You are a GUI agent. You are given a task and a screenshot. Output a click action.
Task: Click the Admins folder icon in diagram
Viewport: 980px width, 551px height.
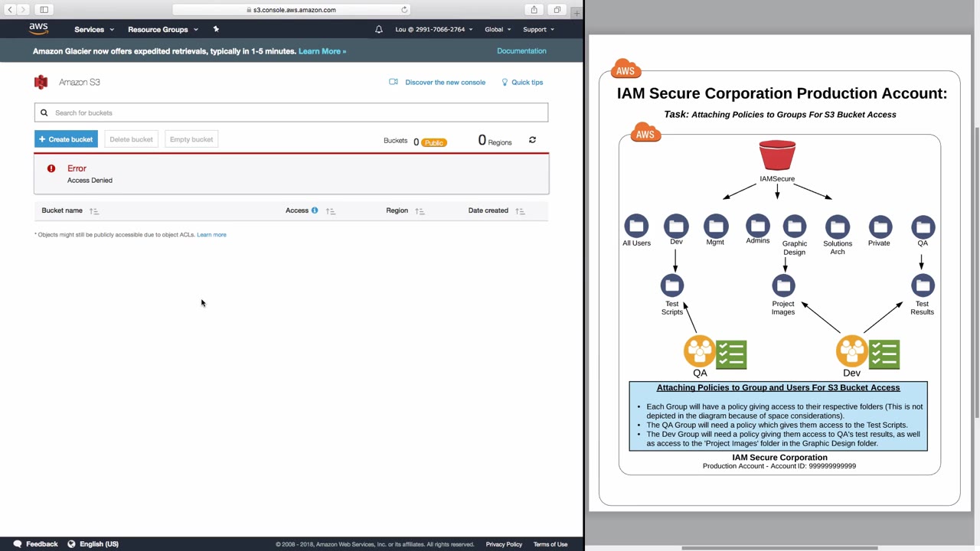tap(757, 225)
